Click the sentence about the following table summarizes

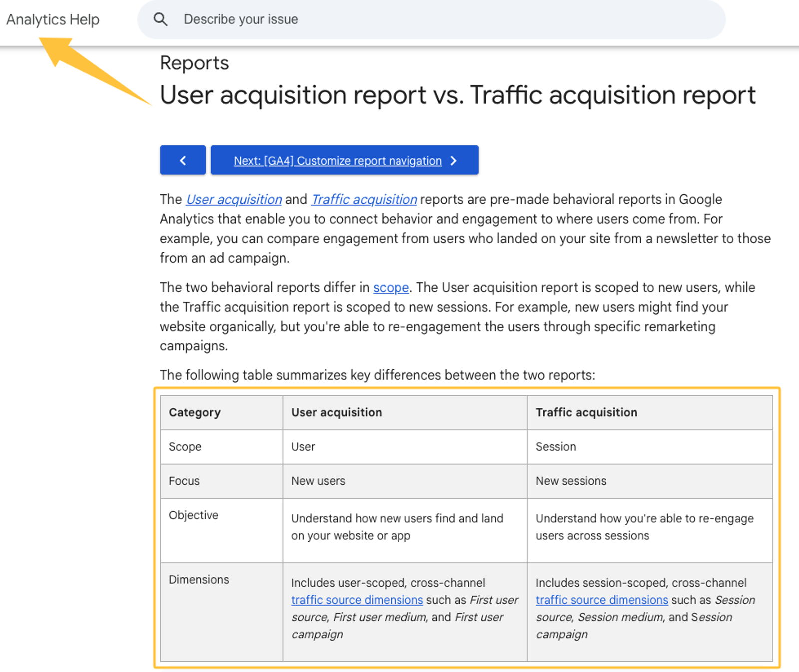(x=378, y=375)
